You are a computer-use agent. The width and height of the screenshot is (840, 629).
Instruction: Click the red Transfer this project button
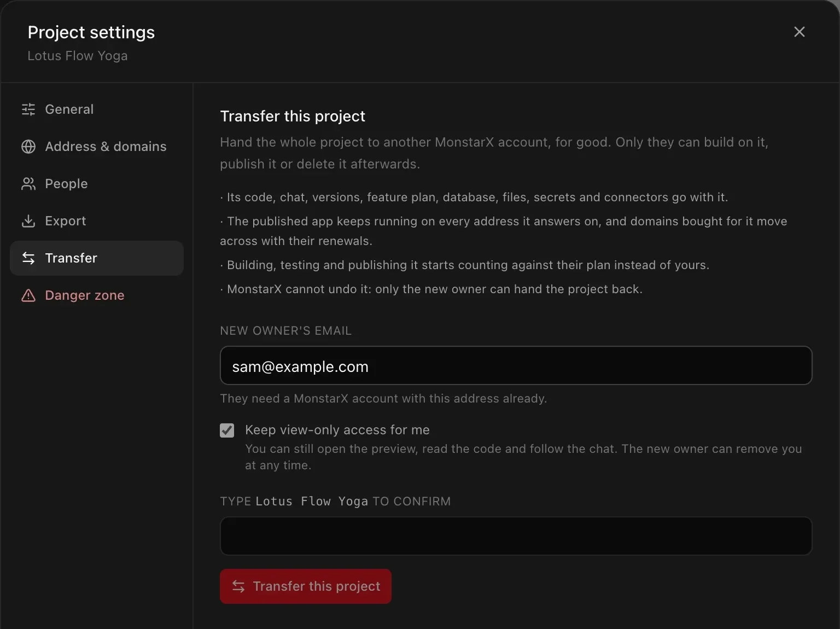[x=306, y=586]
